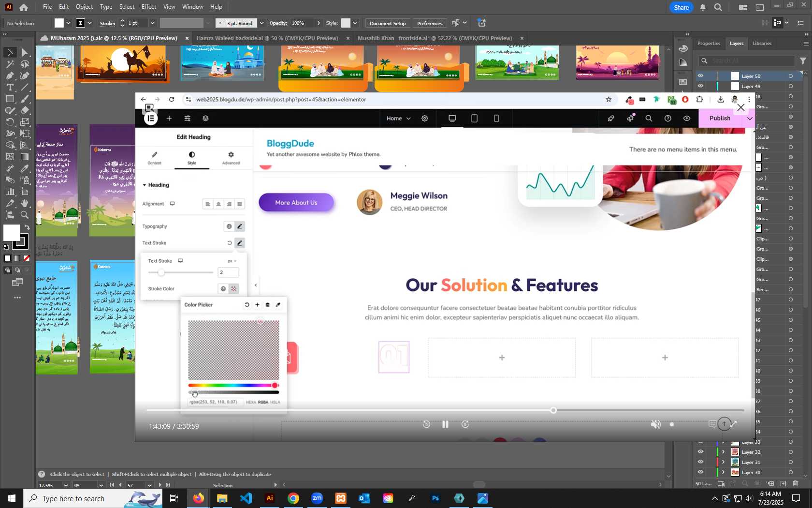The height and width of the screenshot is (508, 812).
Task: Open Elementor Advanced tab
Action: tap(231, 158)
